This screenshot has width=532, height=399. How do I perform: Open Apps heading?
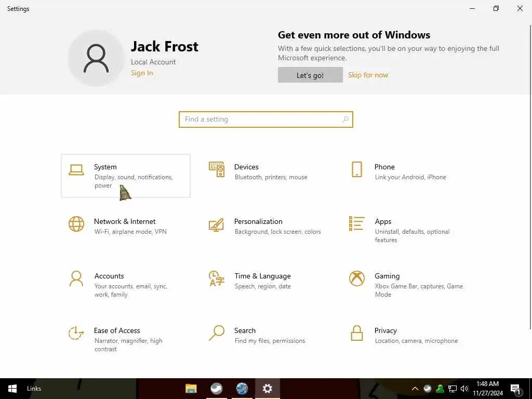click(x=383, y=221)
